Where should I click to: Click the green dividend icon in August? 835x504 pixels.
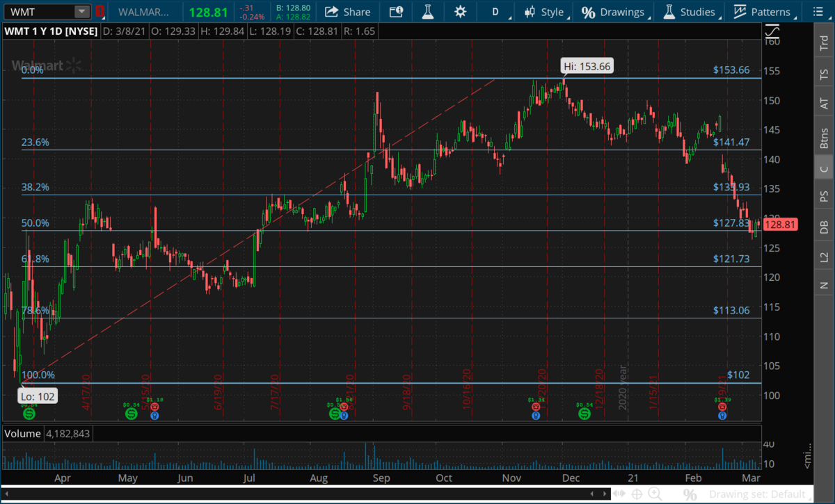(x=335, y=414)
